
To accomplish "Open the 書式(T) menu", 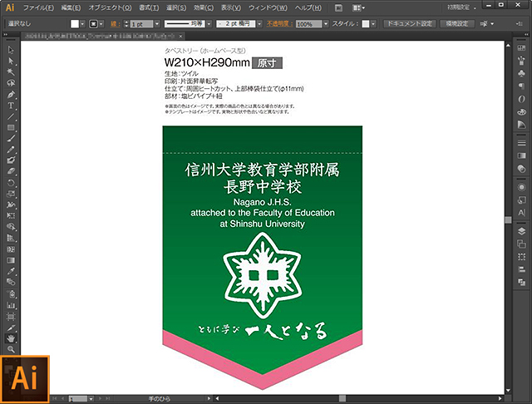I will [x=149, y=7].
